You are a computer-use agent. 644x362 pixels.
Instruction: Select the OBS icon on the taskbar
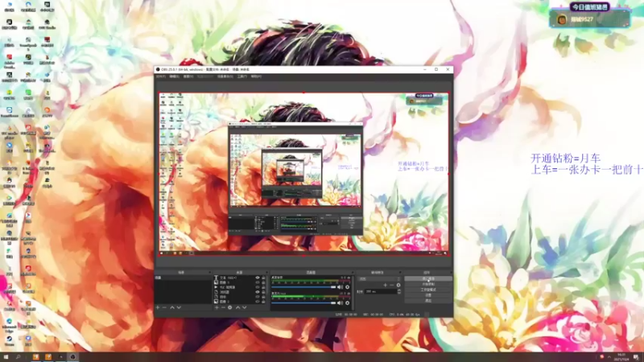pyautogui.click(x=72, y=357)
